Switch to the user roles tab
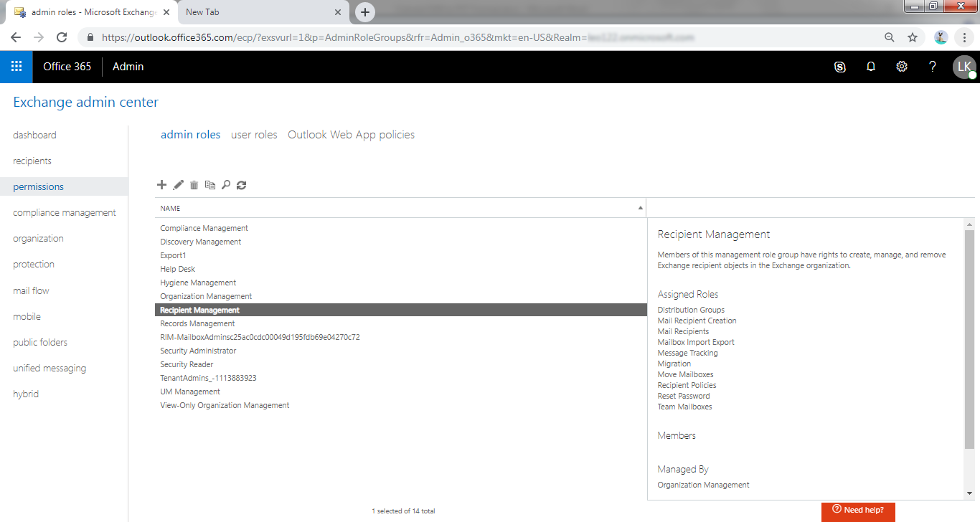 click(x=254, y=135)
